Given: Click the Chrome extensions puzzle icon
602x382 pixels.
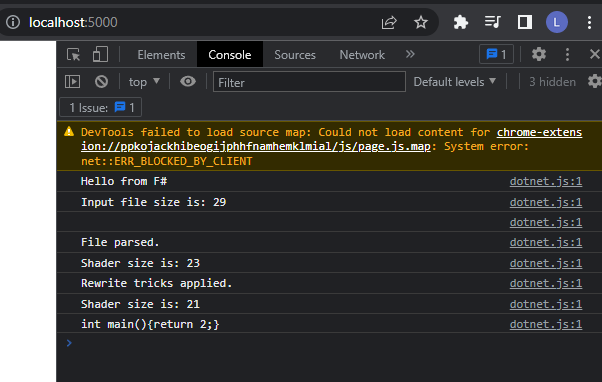Looking at the screenshot, I should 460,22.
